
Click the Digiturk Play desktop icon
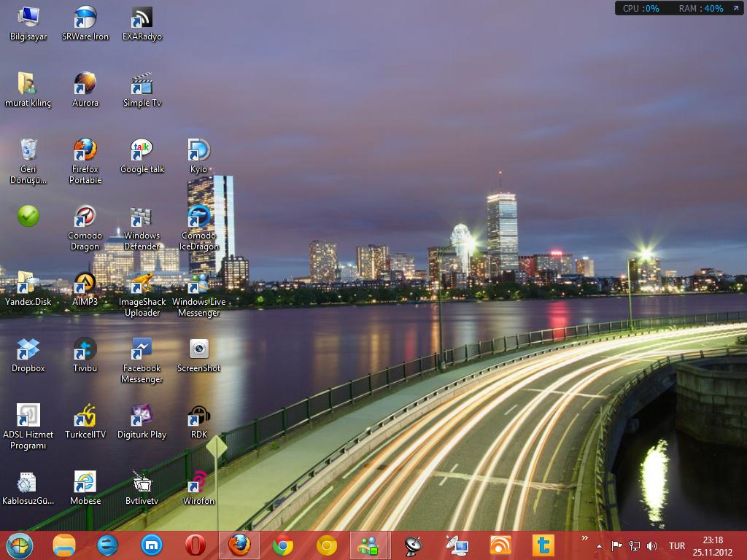pos(142,416)
